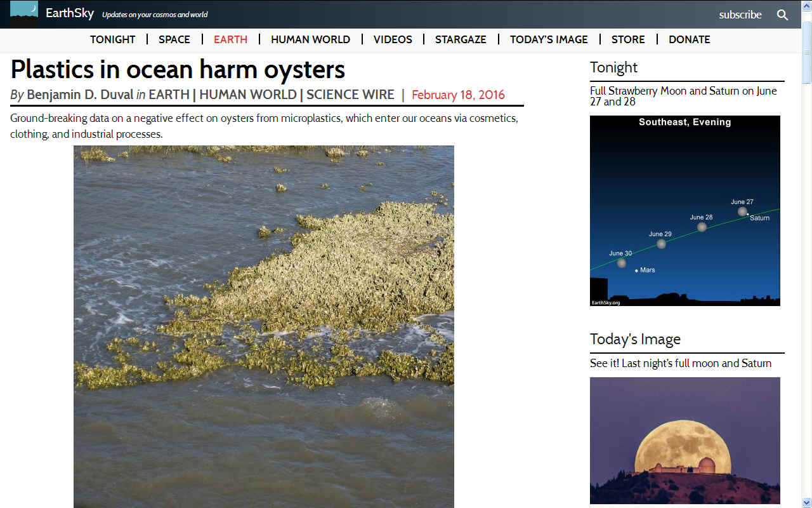Go to TODAY'S IMAGE in navigation

coord(549,39)
